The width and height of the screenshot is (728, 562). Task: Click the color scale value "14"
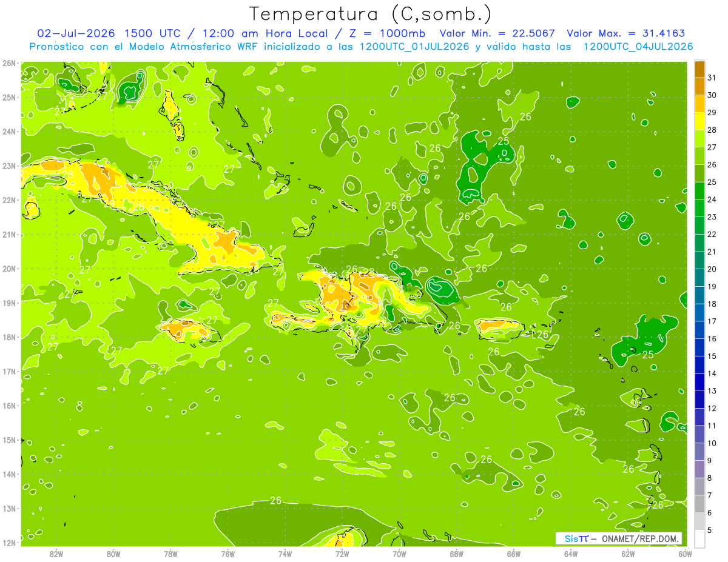click(712, 373)
